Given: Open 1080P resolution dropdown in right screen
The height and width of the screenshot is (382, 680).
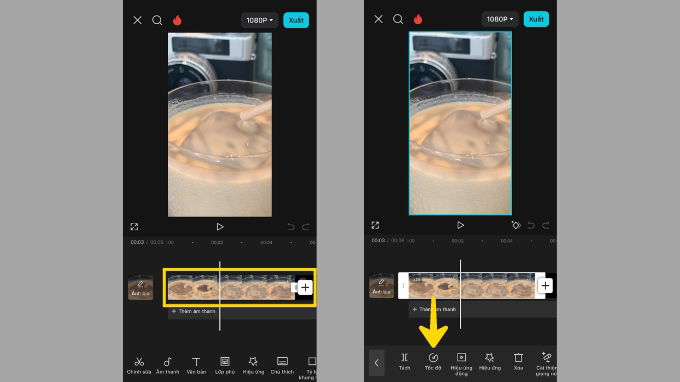Looking at the screenshot, I should tap(500, 19).
